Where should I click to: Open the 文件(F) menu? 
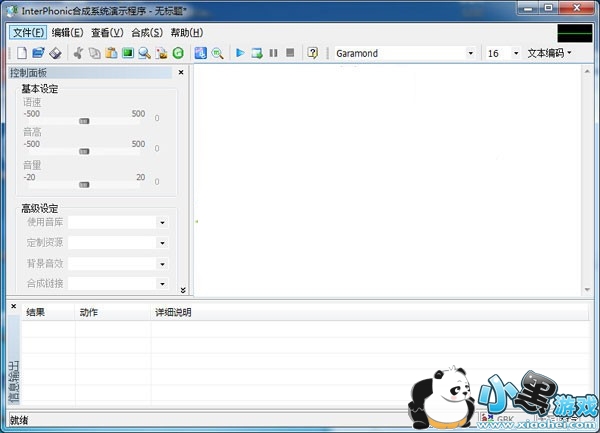[28, 33]
